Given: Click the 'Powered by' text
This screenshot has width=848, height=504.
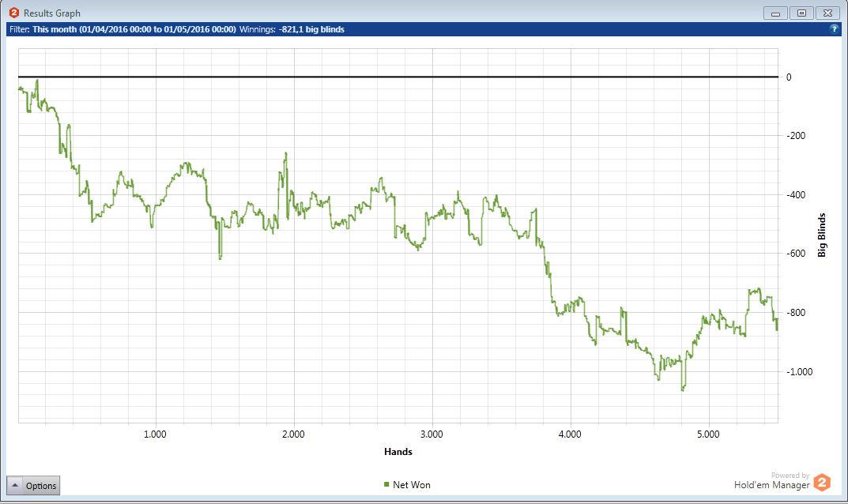Looking at the screenshot, I should click(x=790, y=476).
